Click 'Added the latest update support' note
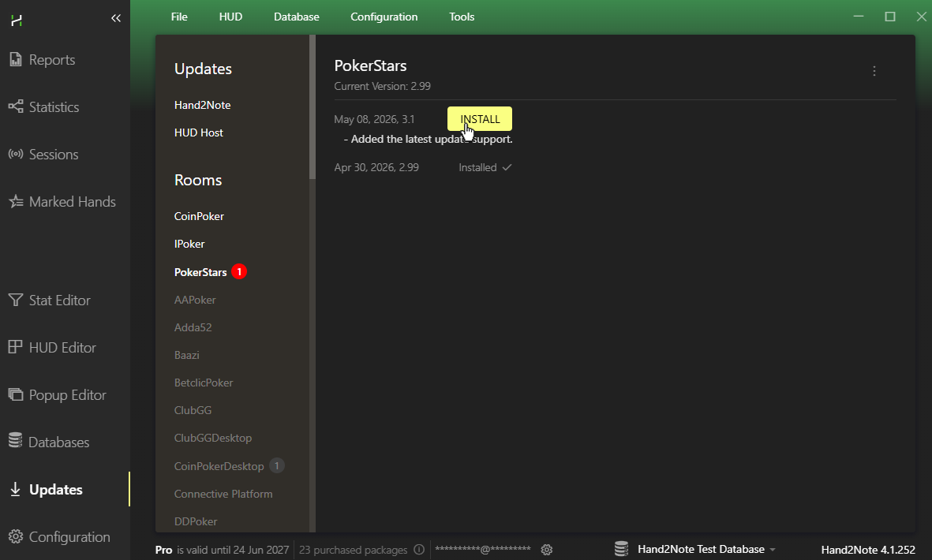The image size is (932, 560). click(428, 139)
